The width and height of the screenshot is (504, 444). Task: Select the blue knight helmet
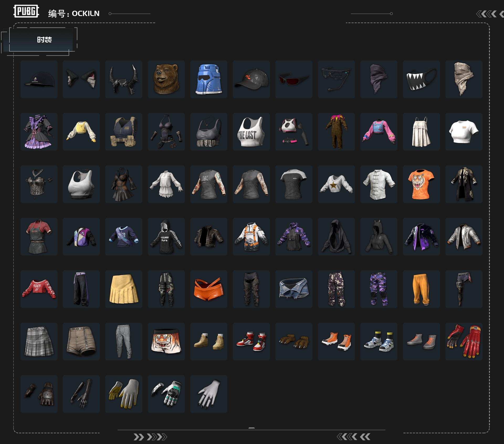pos(209,79)
